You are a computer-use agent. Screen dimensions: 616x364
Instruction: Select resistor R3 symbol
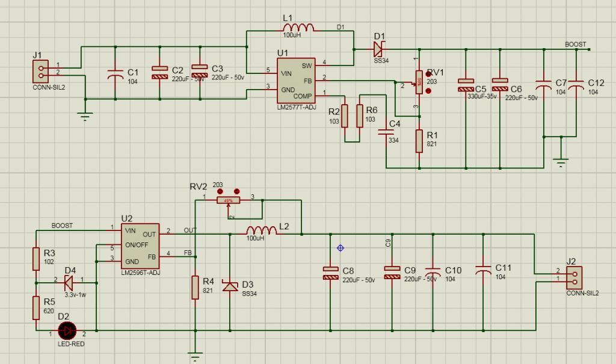point(36,259)
